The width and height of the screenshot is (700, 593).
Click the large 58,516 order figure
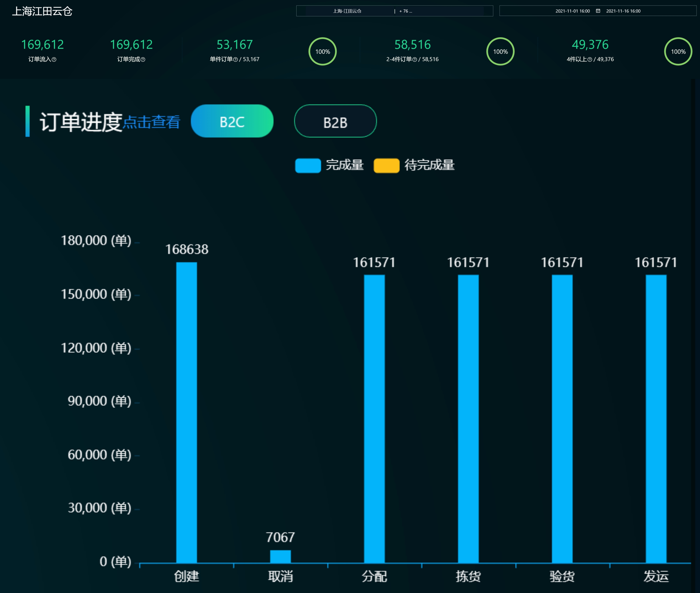click(x=413, y=45)
